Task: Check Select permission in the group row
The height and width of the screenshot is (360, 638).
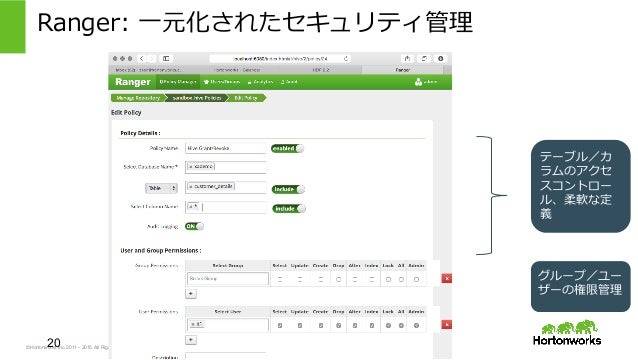Action: click(280, 279)
